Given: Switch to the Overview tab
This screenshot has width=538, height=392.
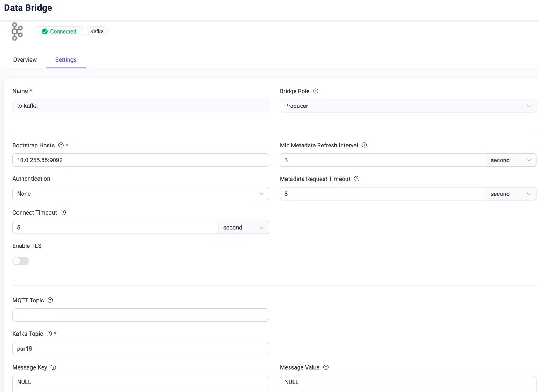Looking at the screenshot, I should coord(25,60).
